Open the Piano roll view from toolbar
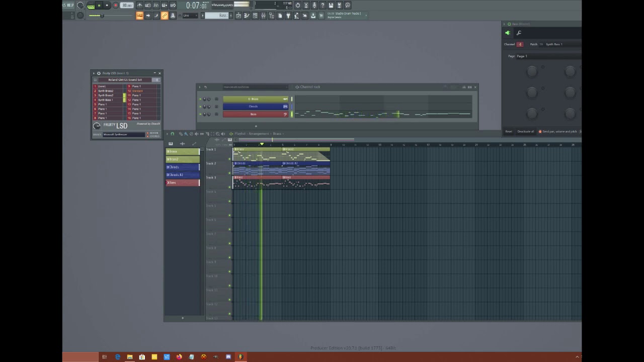The width and height of the screenshot is (644, 362). tap(247, 16)
